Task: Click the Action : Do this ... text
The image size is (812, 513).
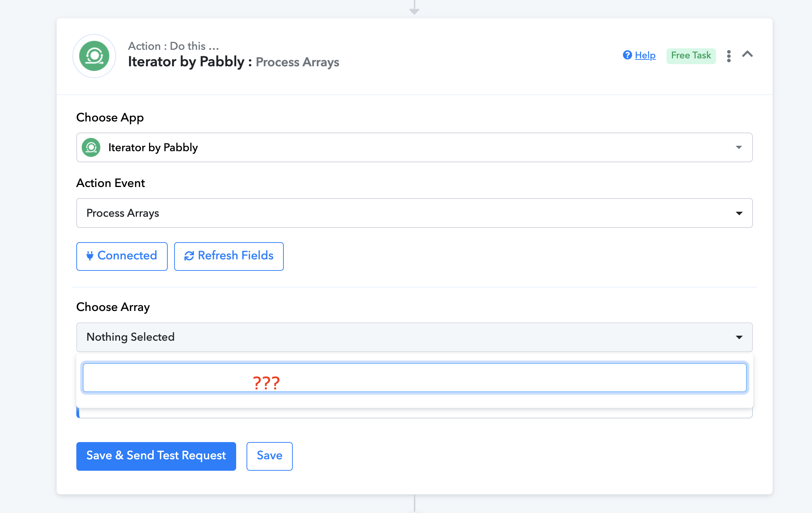Action: pyautogui.click(x=173, y=46)
